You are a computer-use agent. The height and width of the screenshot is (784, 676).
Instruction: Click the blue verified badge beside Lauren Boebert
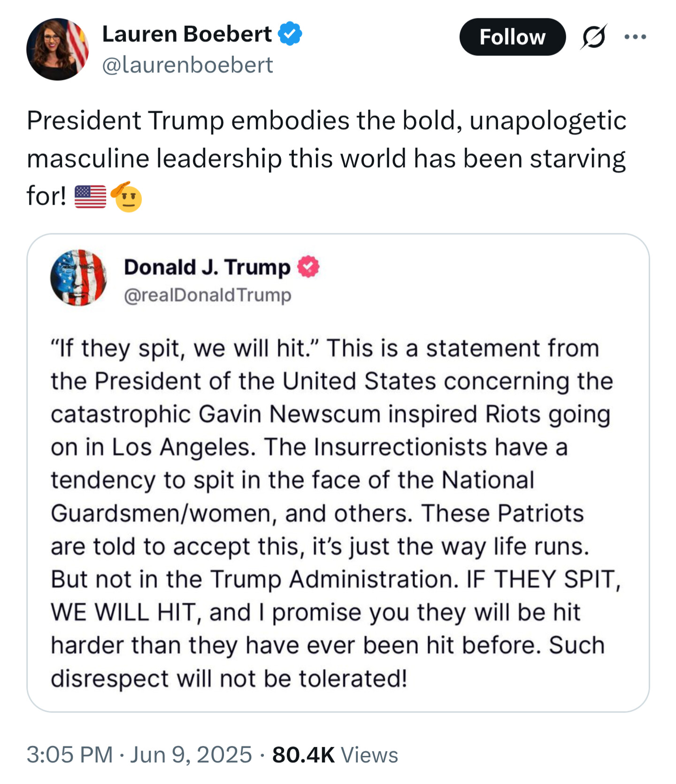click(290, 34)
